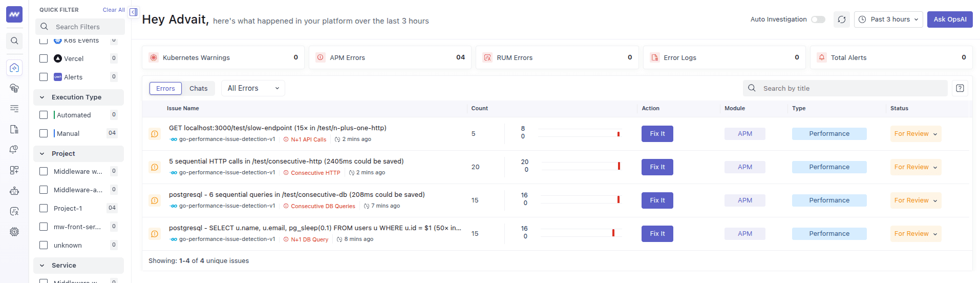Open For Review status for SELECT u.name issue
Screen dimensions: 980x283
(x=915, y=234)
